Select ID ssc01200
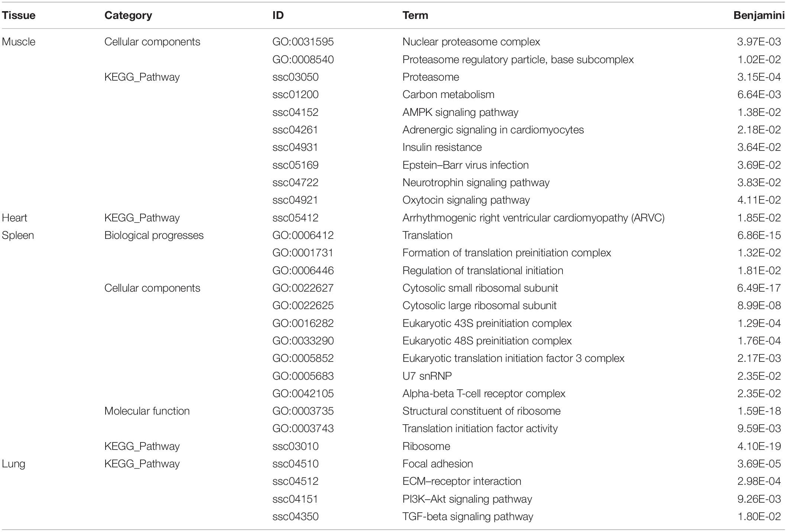787x532 pixels. (296, 94)
